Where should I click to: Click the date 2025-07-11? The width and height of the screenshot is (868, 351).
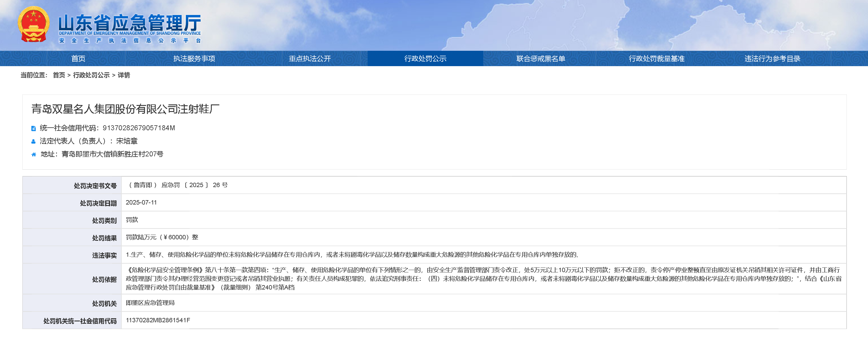coord(141,202)
